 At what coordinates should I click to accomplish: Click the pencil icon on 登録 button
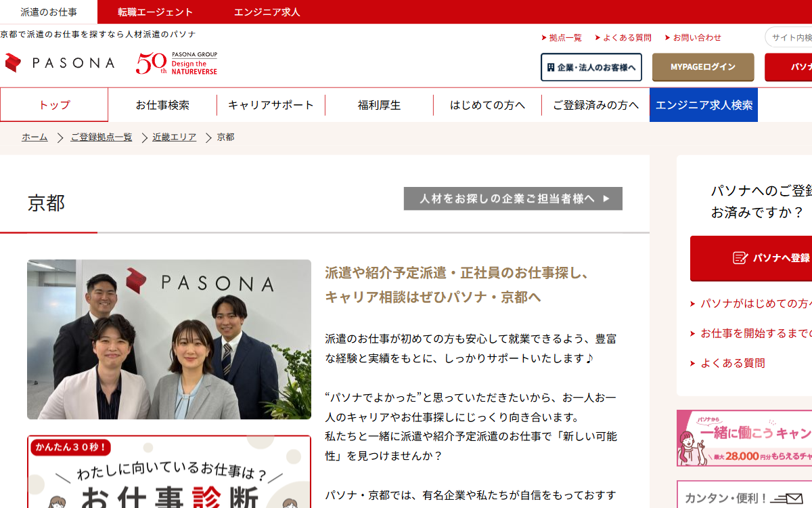740,258
